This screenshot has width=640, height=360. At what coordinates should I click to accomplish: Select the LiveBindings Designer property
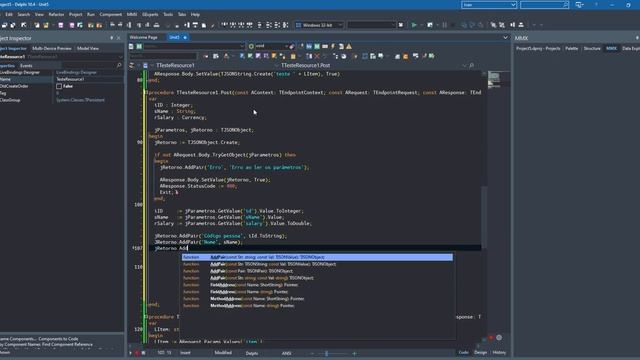coord(61,72)
